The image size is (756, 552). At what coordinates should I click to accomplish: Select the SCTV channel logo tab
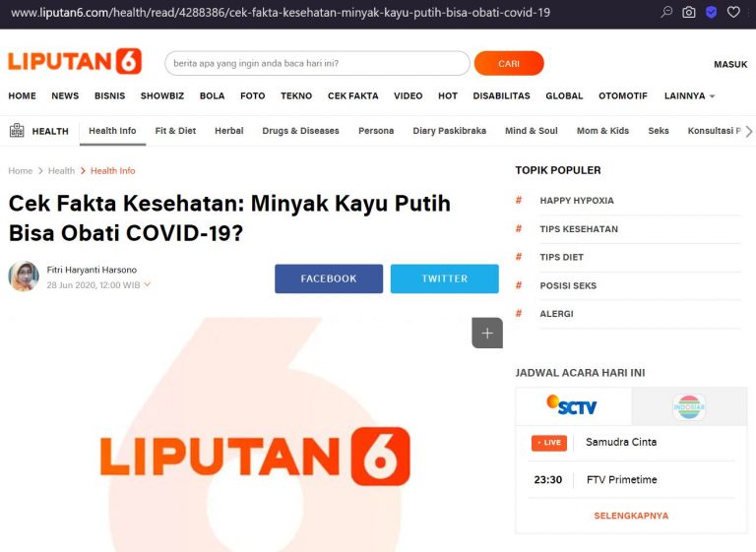coord(572,406)
